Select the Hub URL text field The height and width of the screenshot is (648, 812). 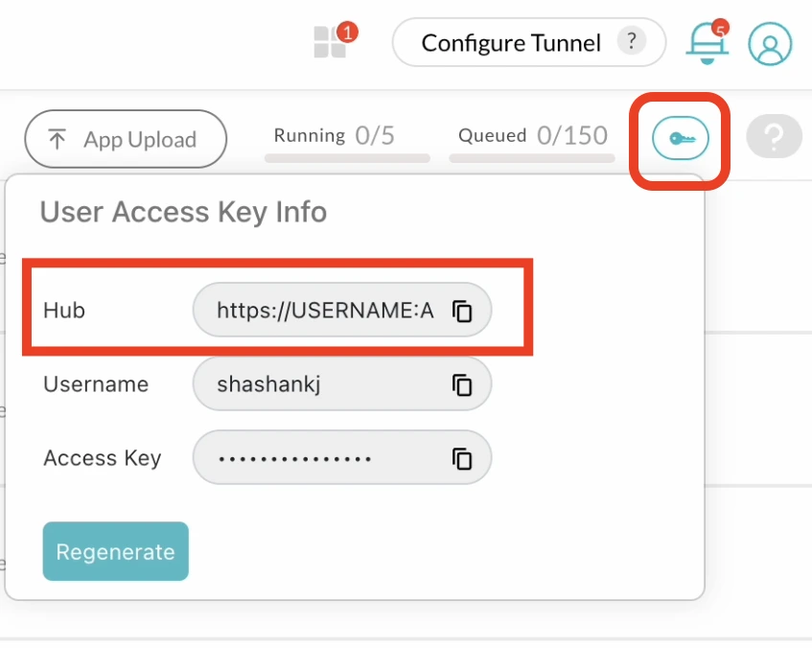tap(324, 312)
